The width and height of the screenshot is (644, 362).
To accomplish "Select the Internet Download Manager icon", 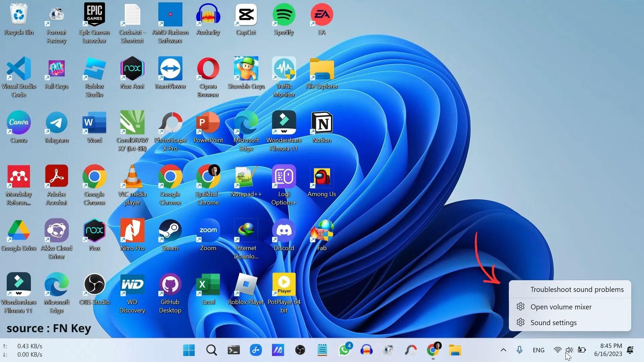I will click(246, 239).
